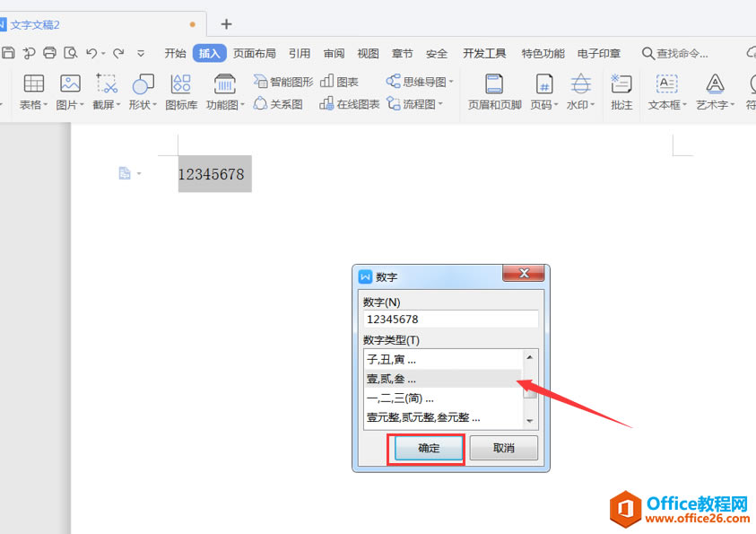Image resolution: width=756 pixels, height=534 pixels.
Task: Click the 艺术字 word art icon
Action: pyautogui.click(x=715, y=84)
